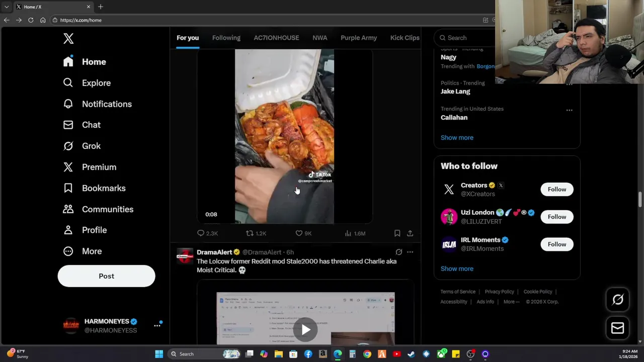
Task: Open more options on DramaAlert post
Action: pyautogui.click(x=410, y=252)
